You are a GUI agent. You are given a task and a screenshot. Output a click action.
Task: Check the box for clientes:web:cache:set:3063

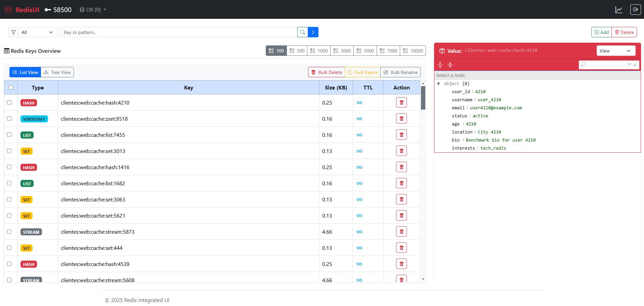[x=9, y=199]
